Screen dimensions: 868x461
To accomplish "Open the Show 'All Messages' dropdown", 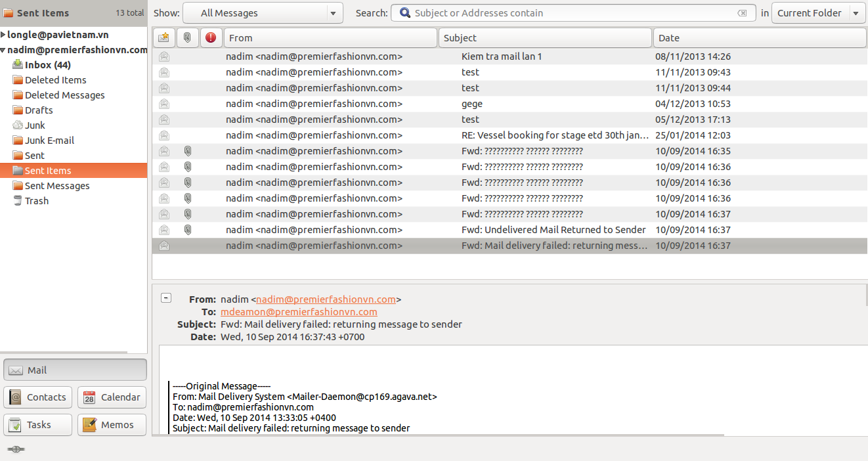I will [263, 13].
